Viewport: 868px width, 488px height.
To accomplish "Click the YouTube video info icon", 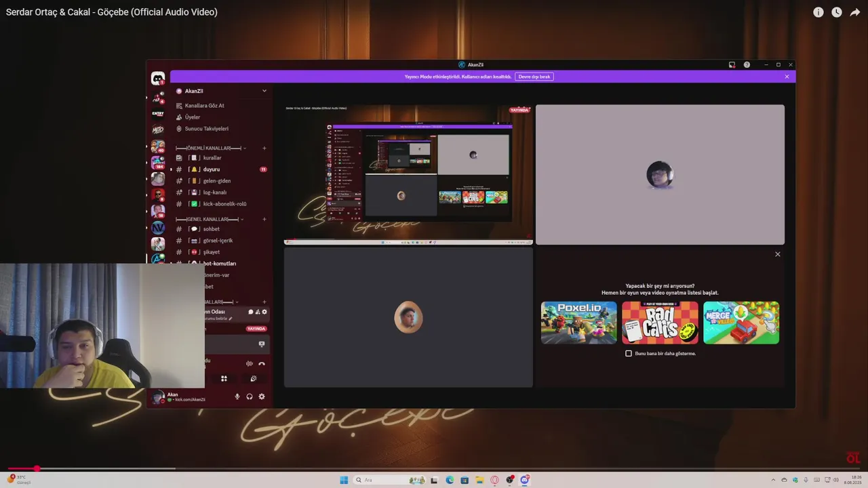I will pyautogui.click(x=818, y=12).
